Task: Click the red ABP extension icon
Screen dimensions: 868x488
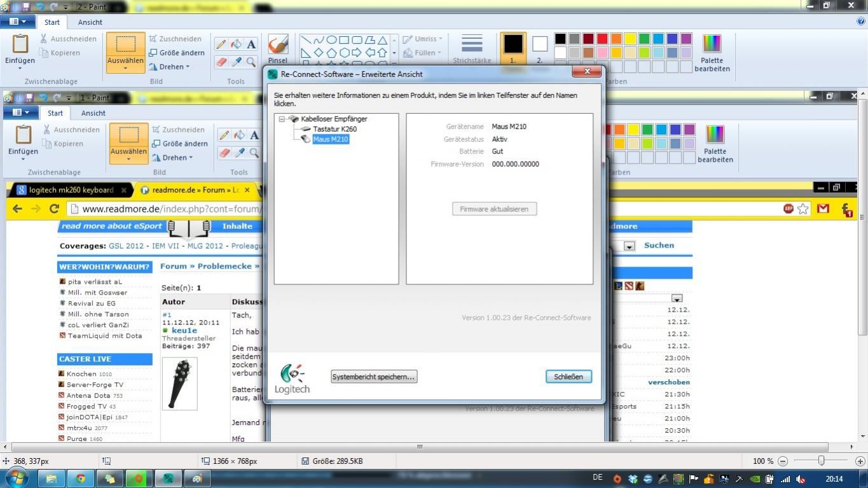Action: point(789,209)
